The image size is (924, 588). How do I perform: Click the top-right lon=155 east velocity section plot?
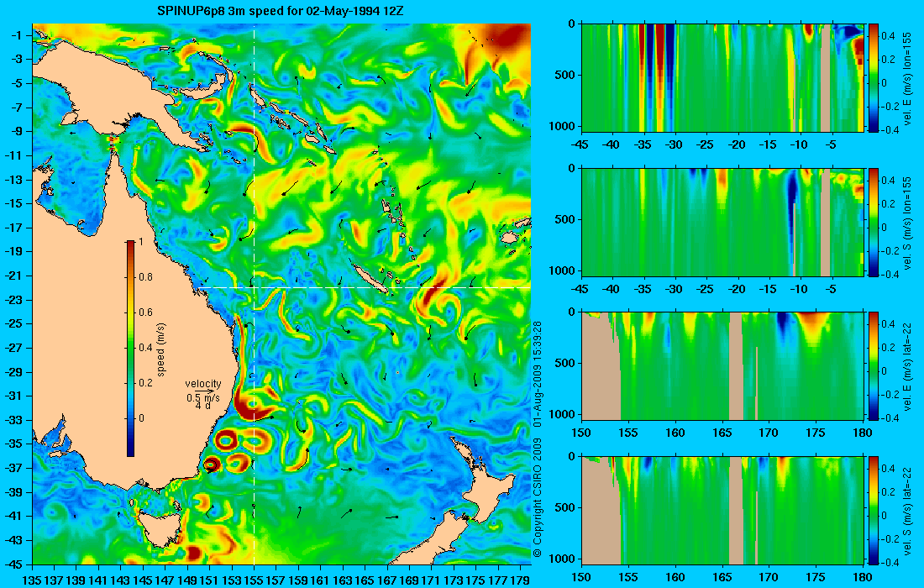(722, 78)
